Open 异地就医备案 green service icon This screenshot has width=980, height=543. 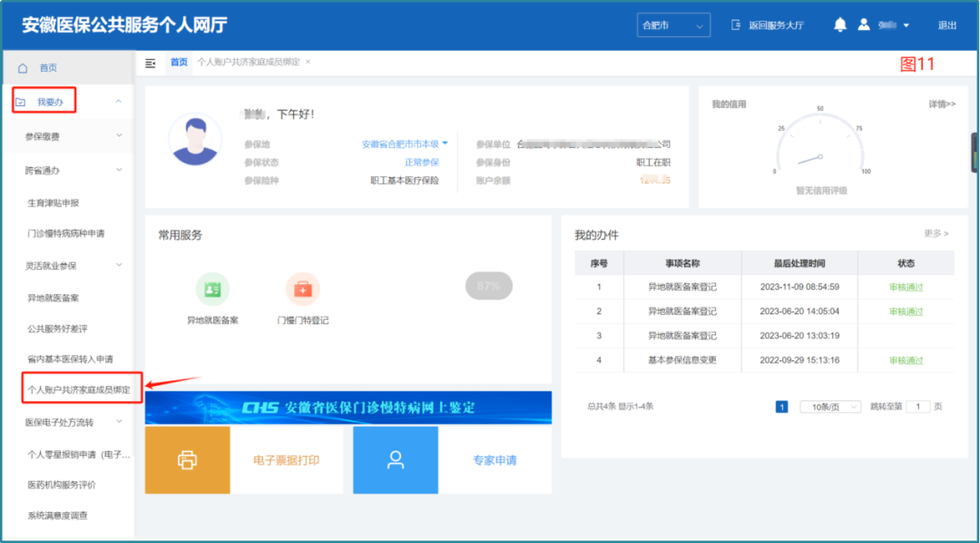point(212,289)
